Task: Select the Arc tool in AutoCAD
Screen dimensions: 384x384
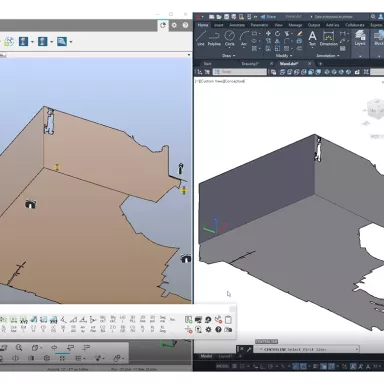Action: point(244,38)
